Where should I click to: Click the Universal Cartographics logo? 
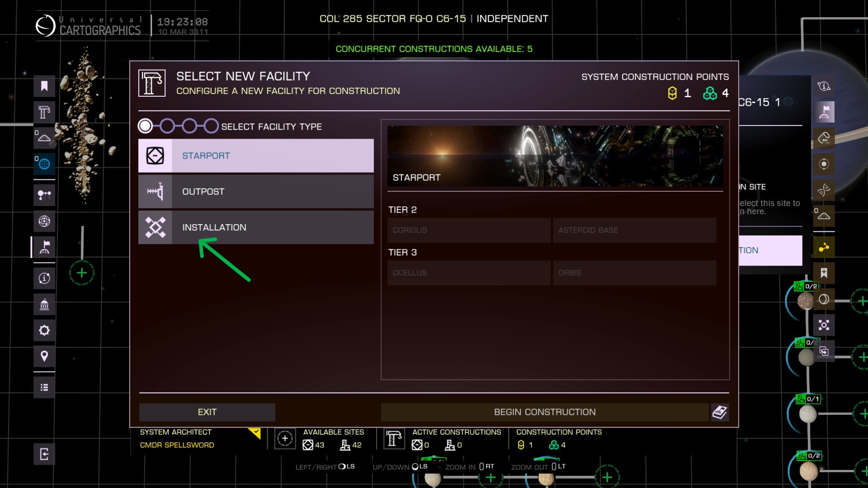coord(88,26)
